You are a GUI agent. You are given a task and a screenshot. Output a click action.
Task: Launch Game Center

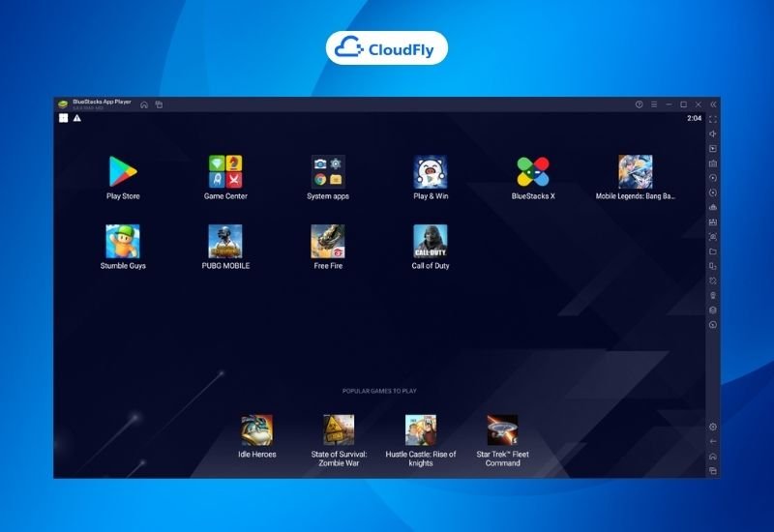225,172
